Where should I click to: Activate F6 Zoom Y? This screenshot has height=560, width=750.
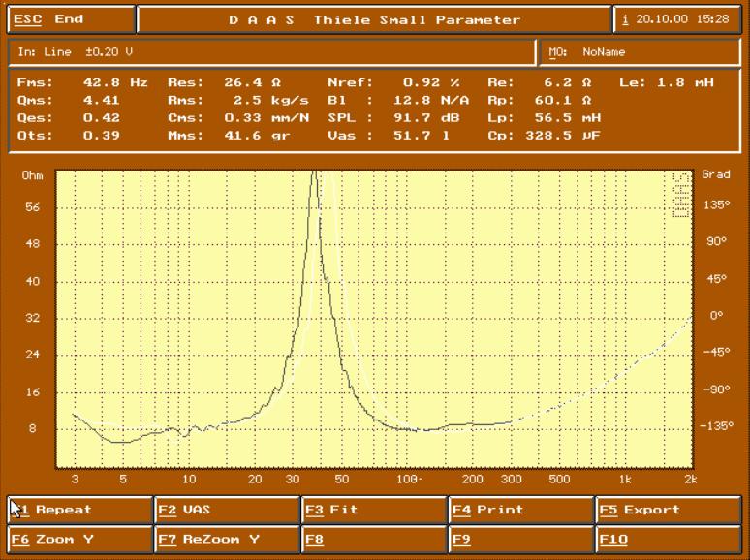[79, 539]
